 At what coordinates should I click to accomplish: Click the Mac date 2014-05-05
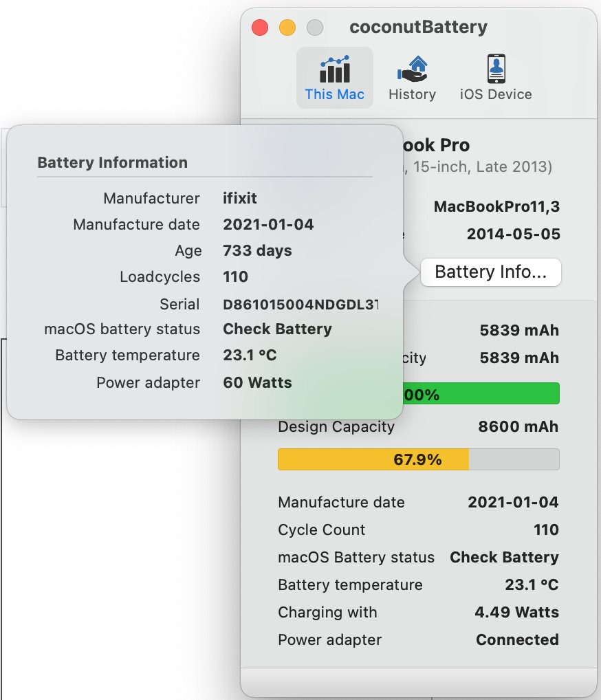tap(514, 234)
